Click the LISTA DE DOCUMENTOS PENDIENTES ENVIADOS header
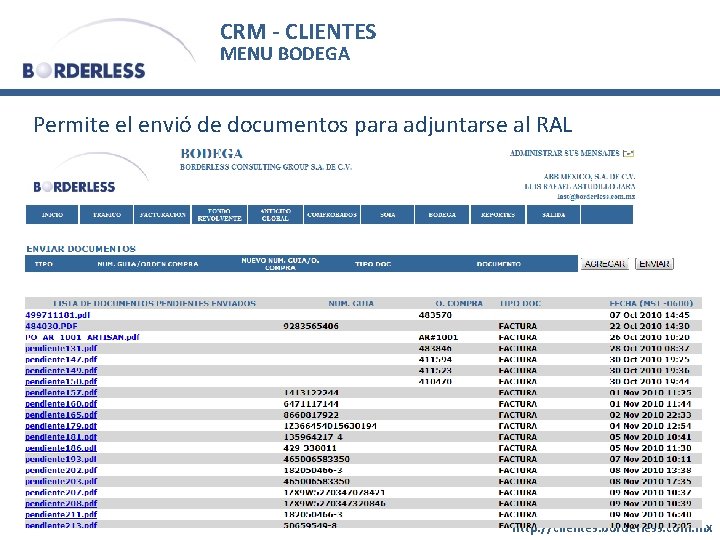This screenshot has width=720, height=540. coord(154,304)
